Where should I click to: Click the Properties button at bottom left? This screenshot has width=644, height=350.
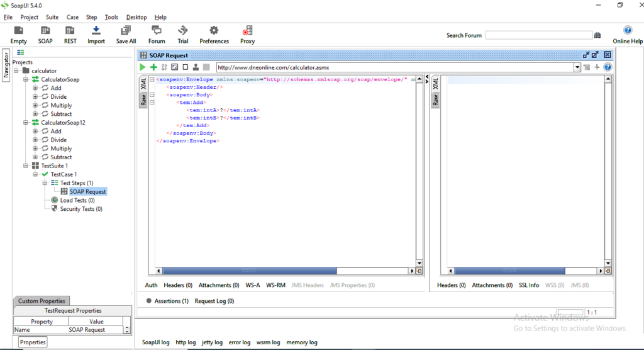coord(33,342)
